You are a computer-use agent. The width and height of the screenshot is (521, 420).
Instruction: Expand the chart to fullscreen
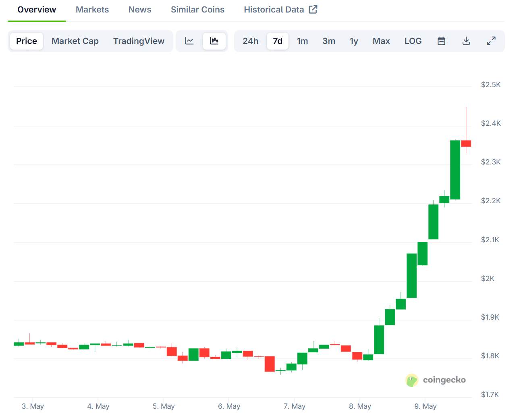click(x=491, y=41)
